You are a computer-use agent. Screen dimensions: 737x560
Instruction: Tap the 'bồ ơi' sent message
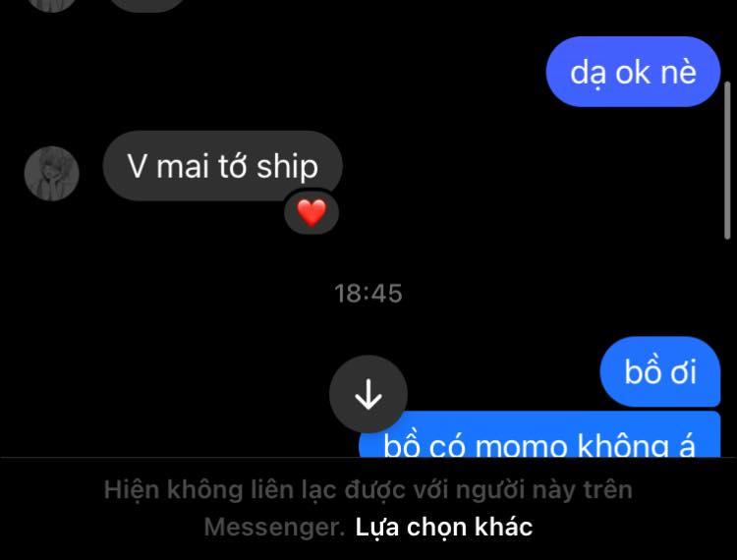pos(660,371)
